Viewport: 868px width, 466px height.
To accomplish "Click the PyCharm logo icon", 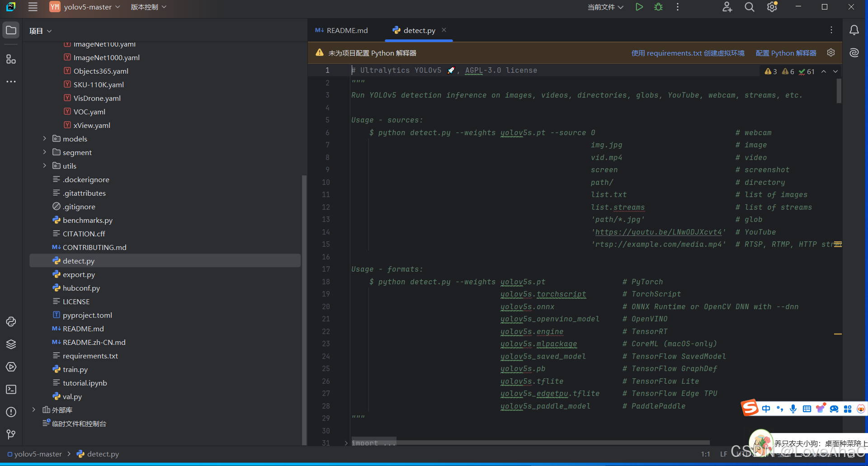I will pos(11,7).
